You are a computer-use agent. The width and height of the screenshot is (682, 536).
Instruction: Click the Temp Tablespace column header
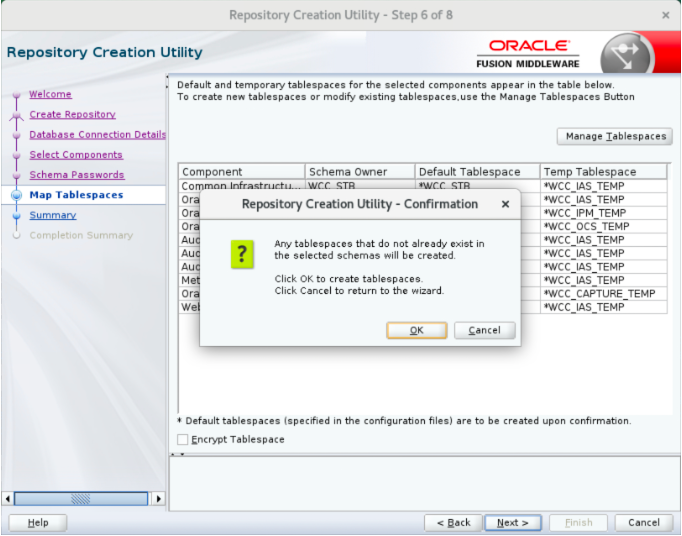point(603,171)
